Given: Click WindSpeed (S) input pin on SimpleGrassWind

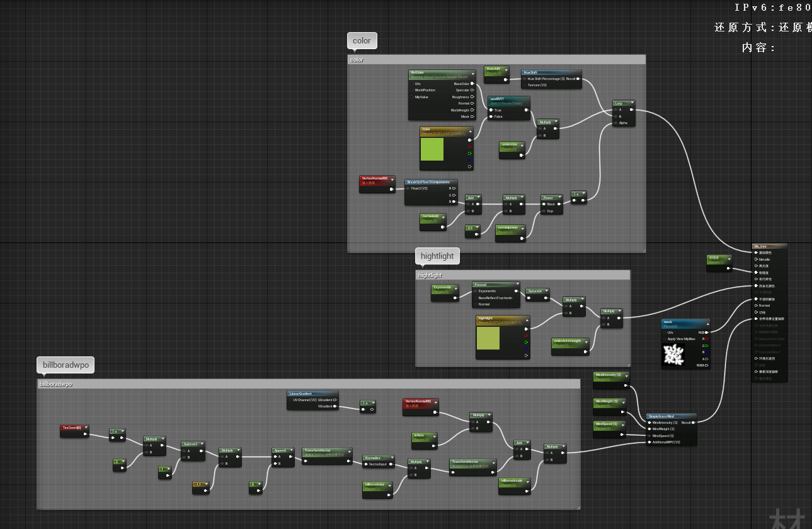Looking at the screenshot, I should click(649, 436).
